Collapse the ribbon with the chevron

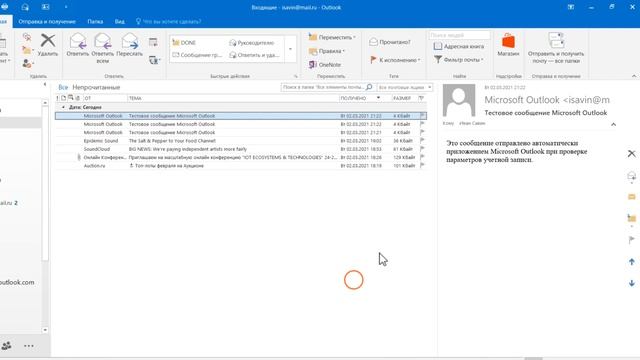633,76
